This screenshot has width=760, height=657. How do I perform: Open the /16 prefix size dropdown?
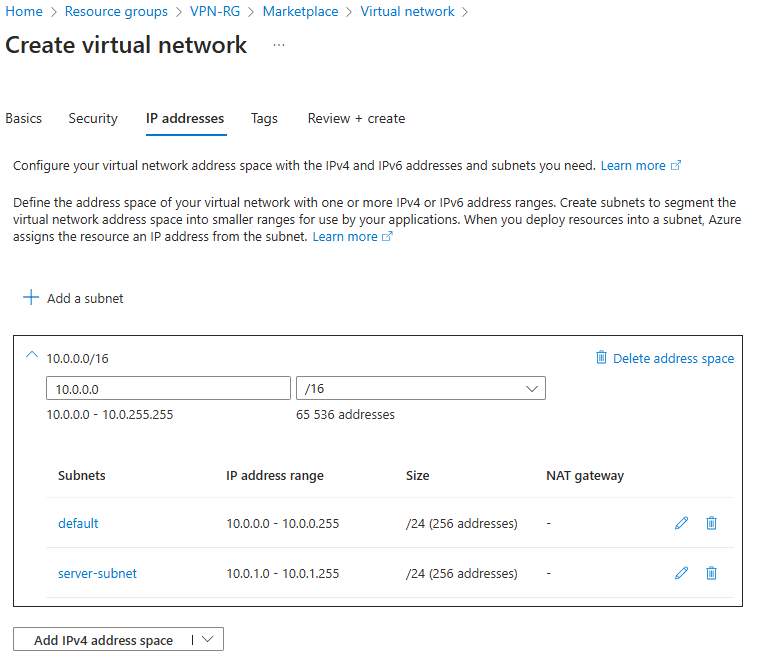click(x=420, y=388)
